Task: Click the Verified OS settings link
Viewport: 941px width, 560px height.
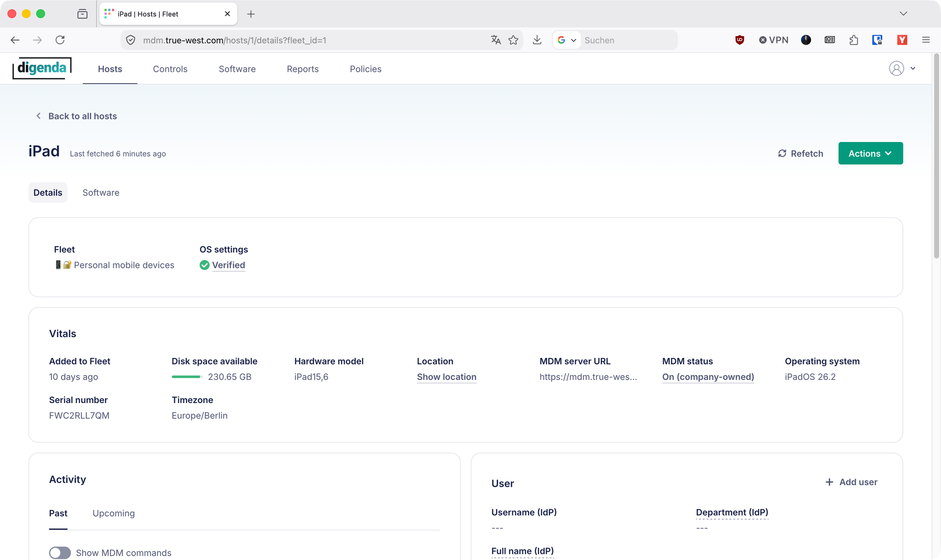Action: click(229, 265)
